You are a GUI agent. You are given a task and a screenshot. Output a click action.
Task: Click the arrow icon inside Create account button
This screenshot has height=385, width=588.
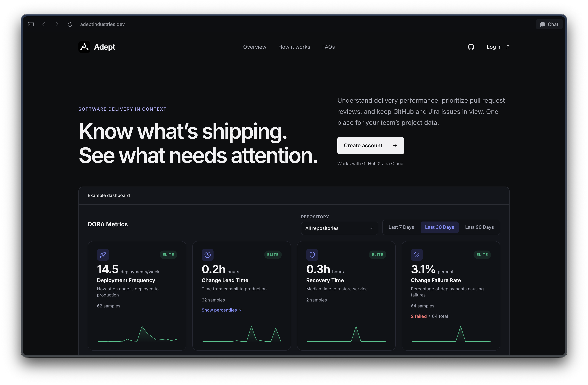point(395,145)
